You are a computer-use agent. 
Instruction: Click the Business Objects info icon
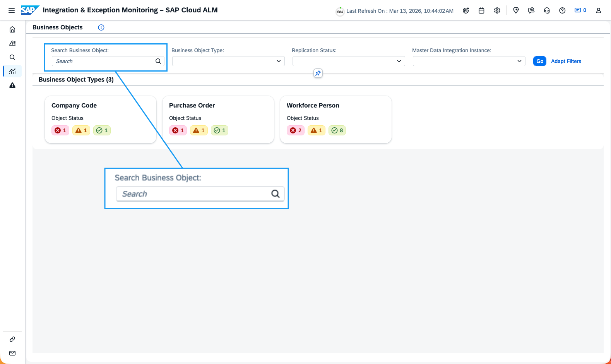coord(101,27)
